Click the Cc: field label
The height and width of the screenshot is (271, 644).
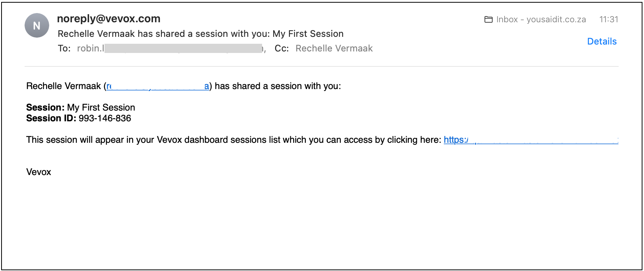[x=282, y=48]
